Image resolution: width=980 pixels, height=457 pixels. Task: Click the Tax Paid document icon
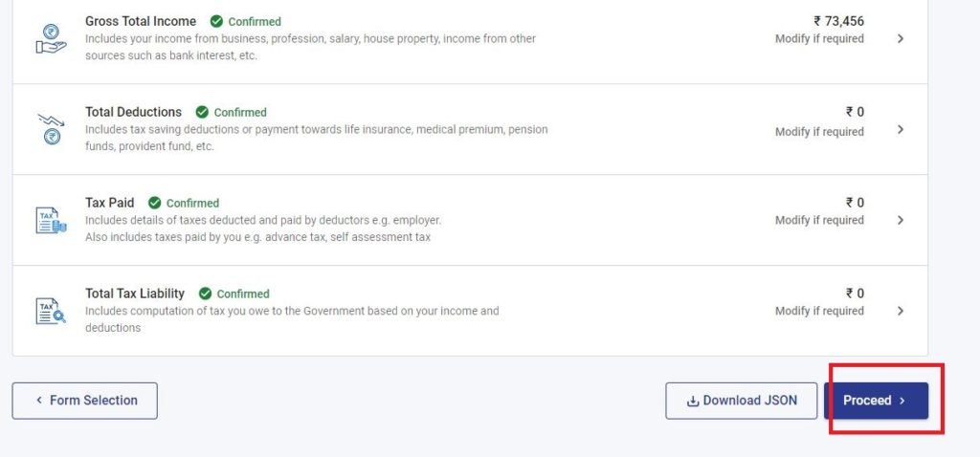[51, 221]
